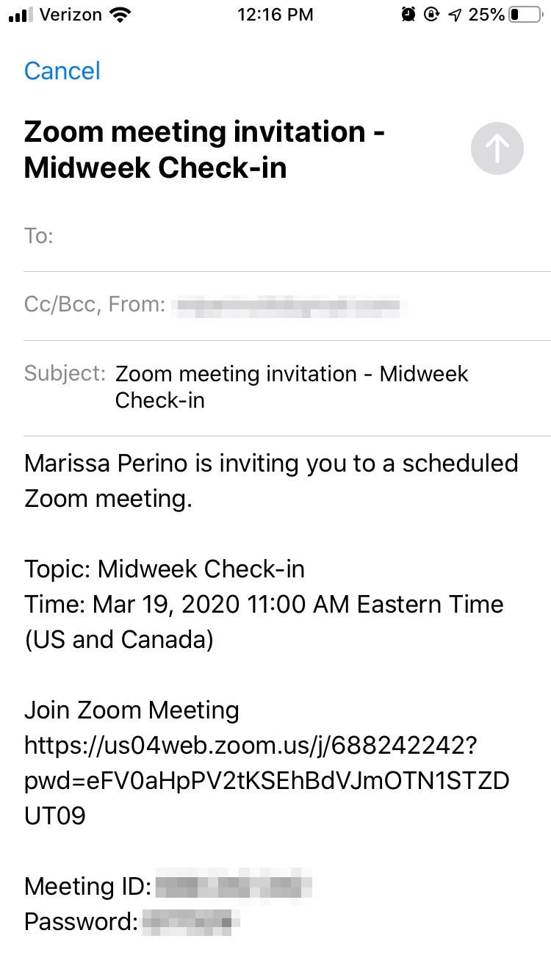Tap the Verizon carrier label
The width and height of the screenshot is (551, 980).
72,14
